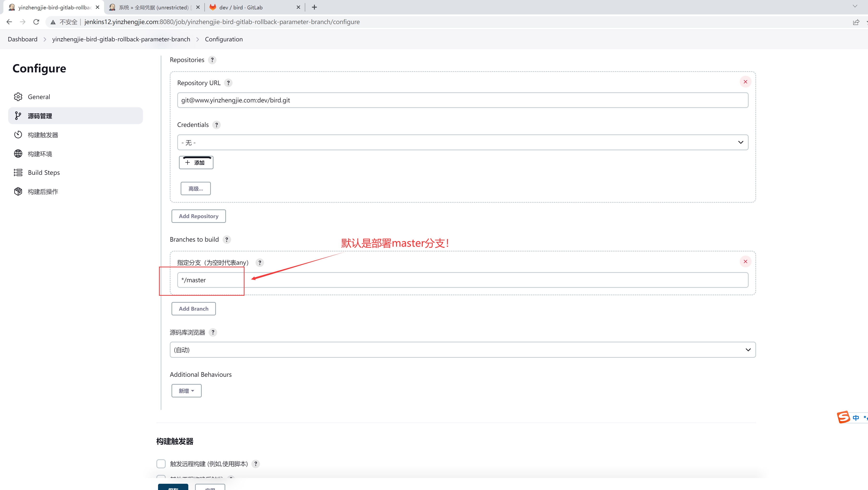Click the Dashboard breadcrumb link
This screenshot has width=868, height=490.
click(23, 39)
